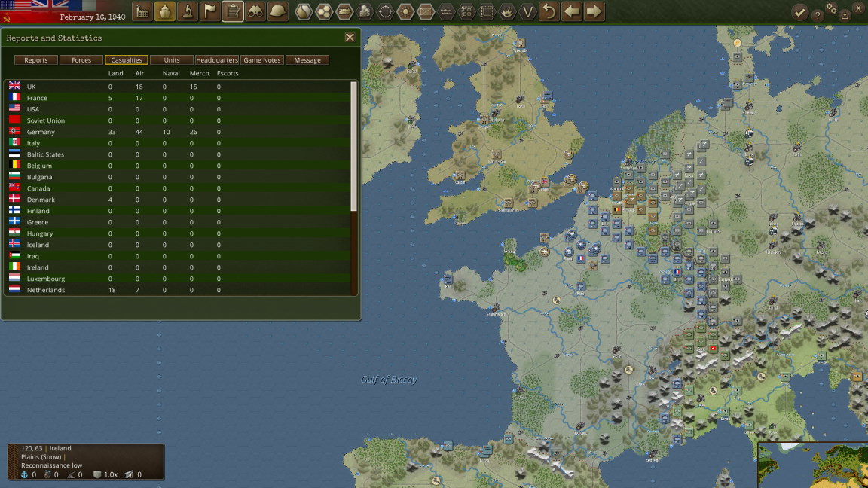End turn with the checkmark button
The height and width of the screenshot is (488, 868).
click(x=799, y=12)
